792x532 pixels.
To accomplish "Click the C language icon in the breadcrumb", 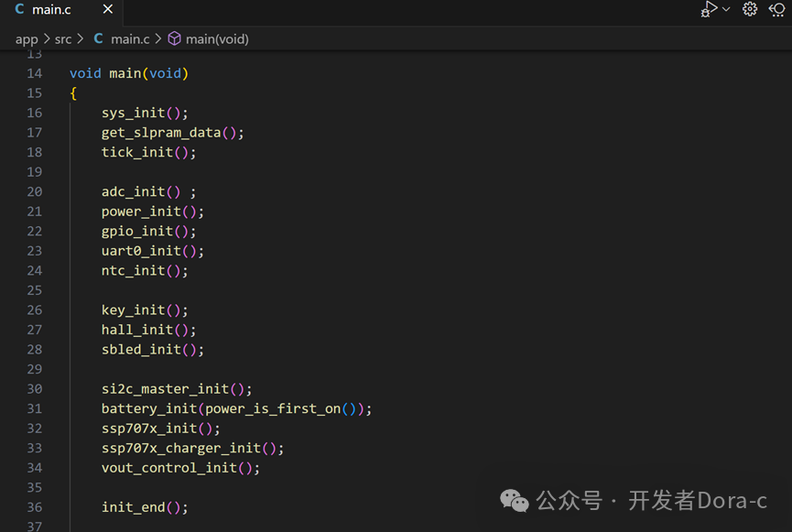I will pos(98,38).
